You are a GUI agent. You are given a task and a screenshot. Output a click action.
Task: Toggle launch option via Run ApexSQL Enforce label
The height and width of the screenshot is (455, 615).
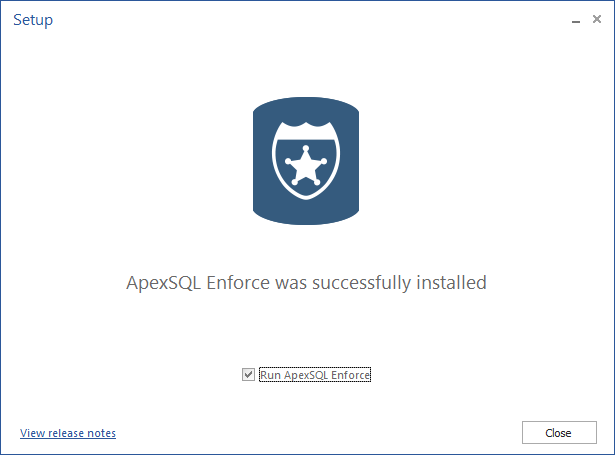(x=315, y=375)
